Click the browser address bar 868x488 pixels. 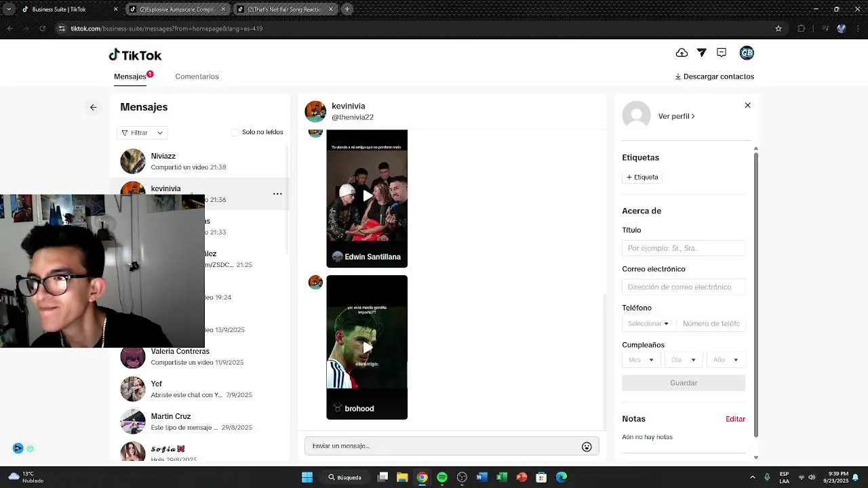coord(414,28)
